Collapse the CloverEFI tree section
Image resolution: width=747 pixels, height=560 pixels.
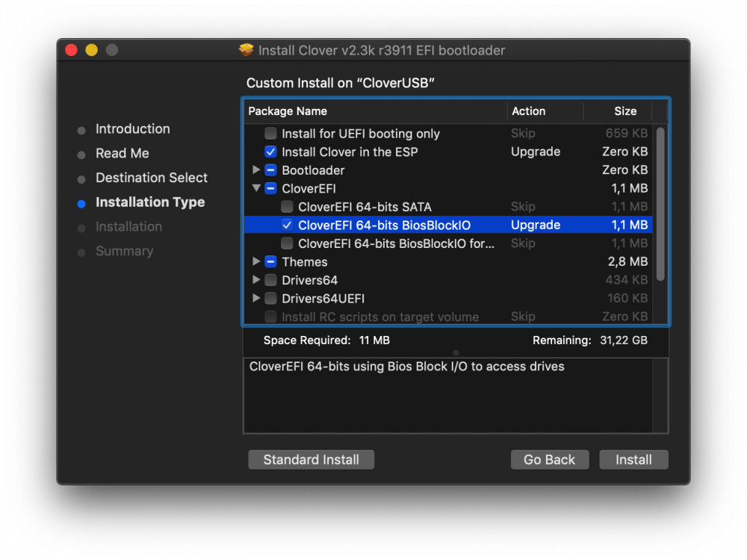[255, 188]
